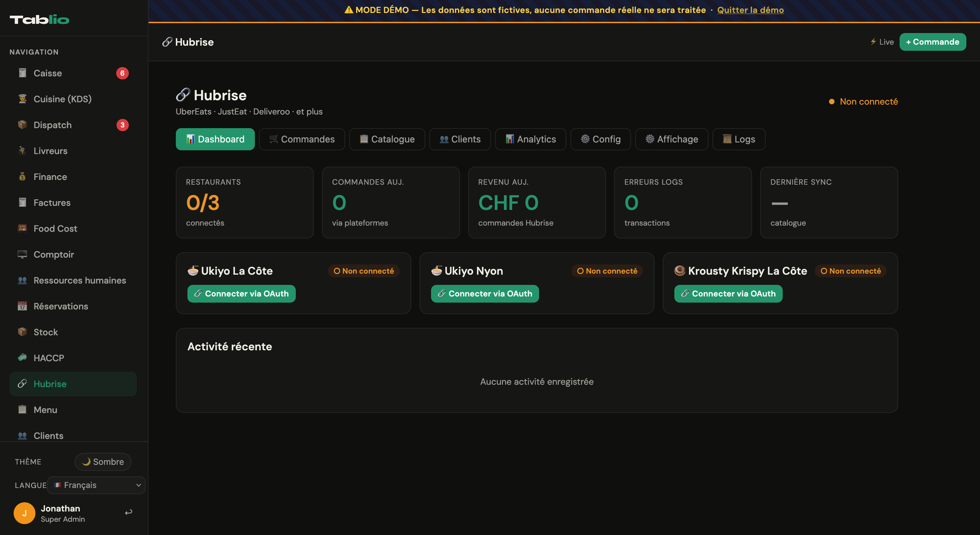Click the UberEats · JustEat · Deliveroo subtitle
Viewport: 980px width, 535px height.
(249, 111)
